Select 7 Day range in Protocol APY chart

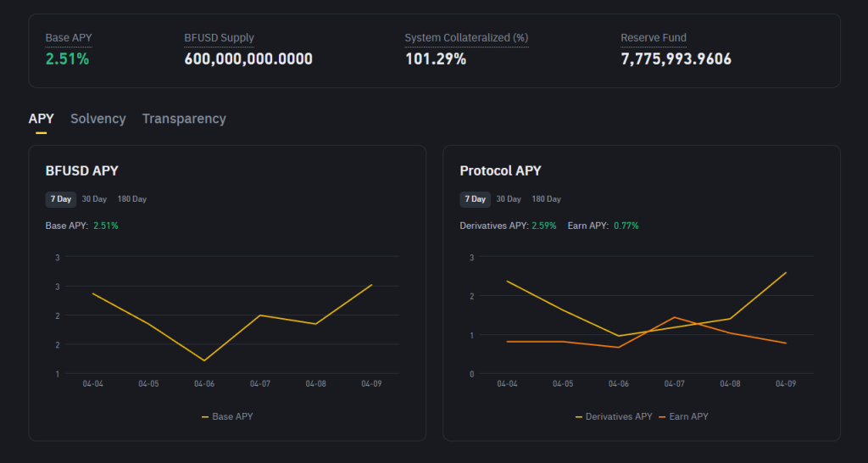coord(475,199)
